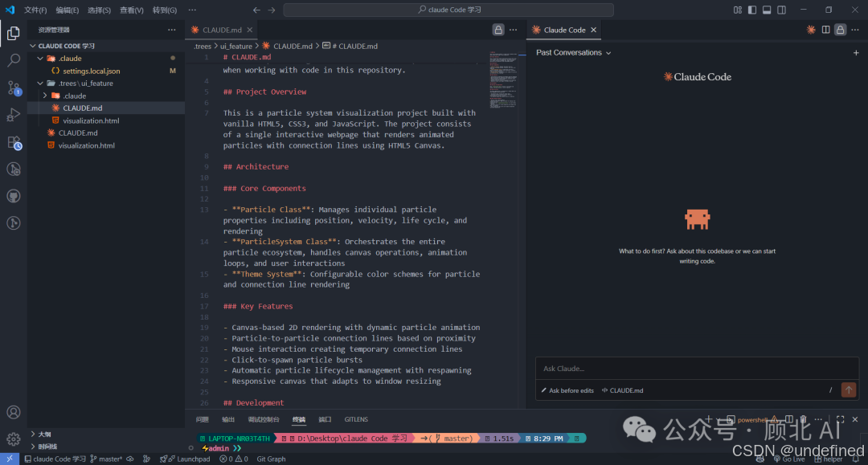
Task: Go back using the title bar arrow
Action: click(256, 10)
